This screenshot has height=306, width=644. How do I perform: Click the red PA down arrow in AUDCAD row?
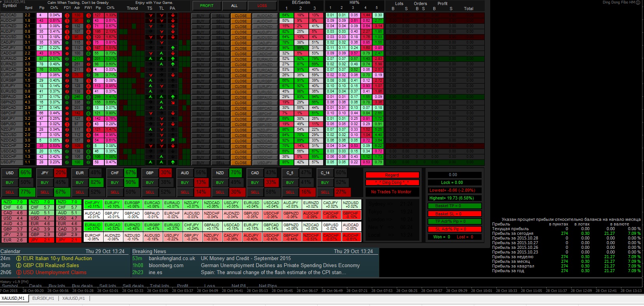(x=173, y=16)
